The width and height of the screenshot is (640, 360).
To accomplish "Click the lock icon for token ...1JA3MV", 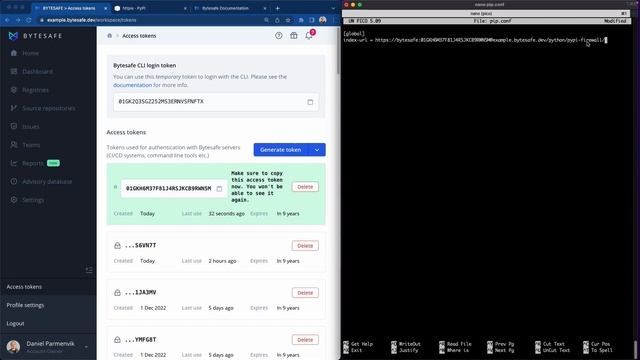I will [117, 293].
